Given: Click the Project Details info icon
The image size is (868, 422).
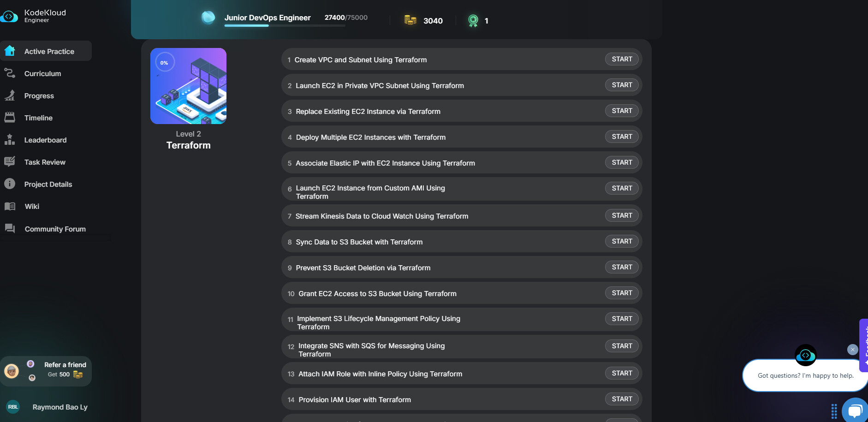Looking at the screenshot, I should [10, 184].
